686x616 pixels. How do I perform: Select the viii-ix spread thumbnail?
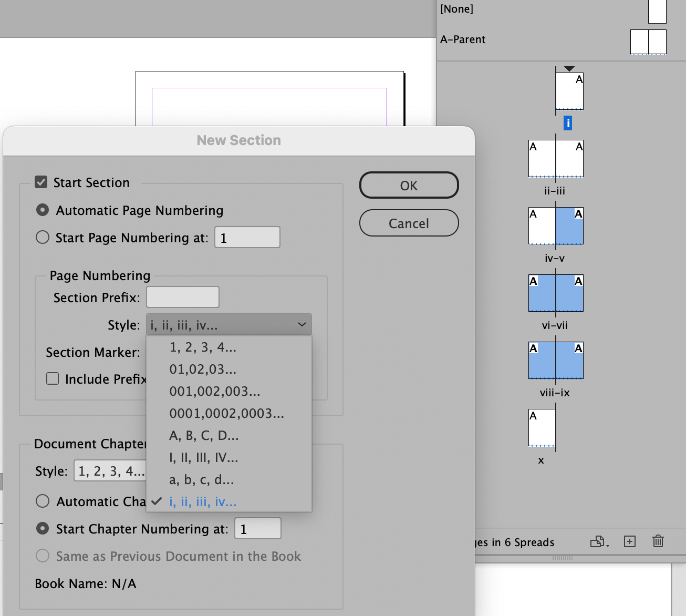click(555, 360)
